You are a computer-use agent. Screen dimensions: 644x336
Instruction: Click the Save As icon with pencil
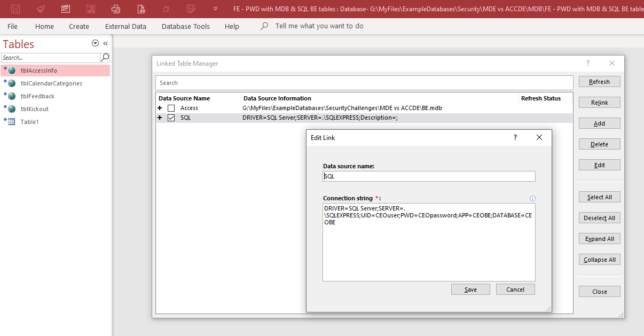point(191,9)
